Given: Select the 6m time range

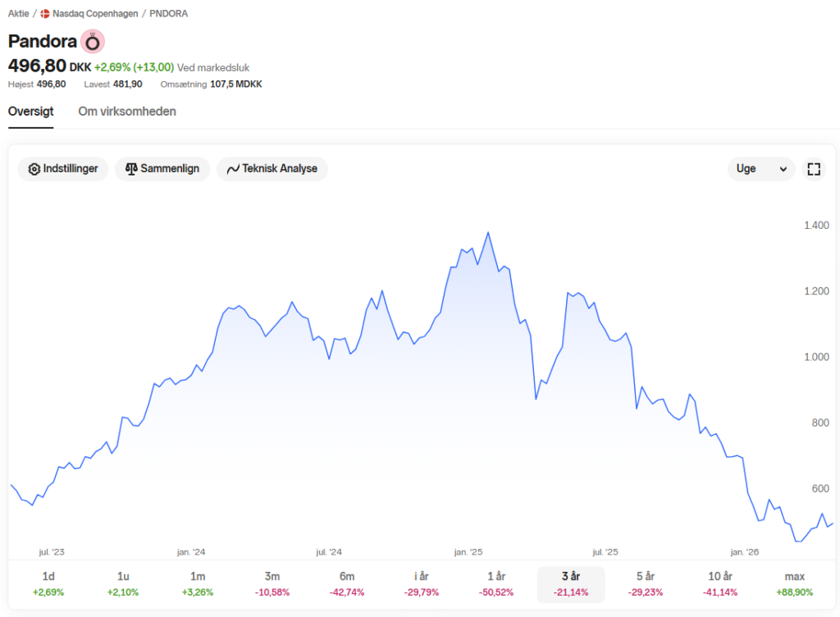Looking at the screenshot, I should [347, 584].
